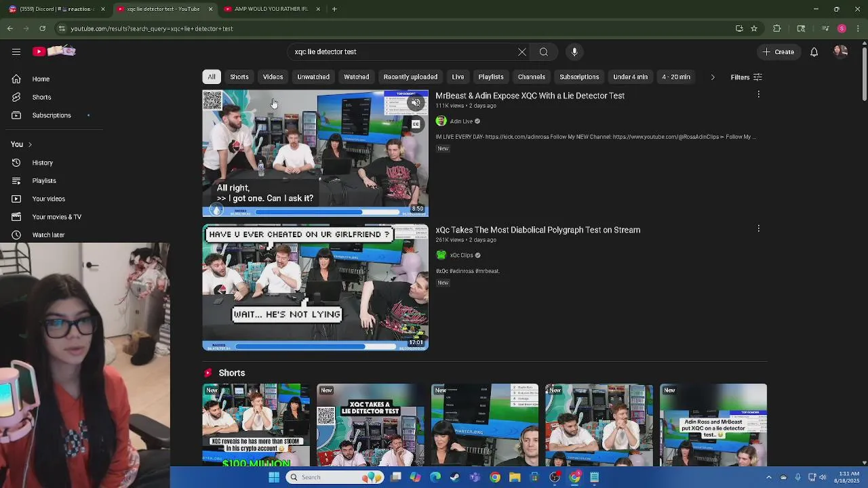868x488 pixels.
Task: Select the All filter chip
Action: 212,77
